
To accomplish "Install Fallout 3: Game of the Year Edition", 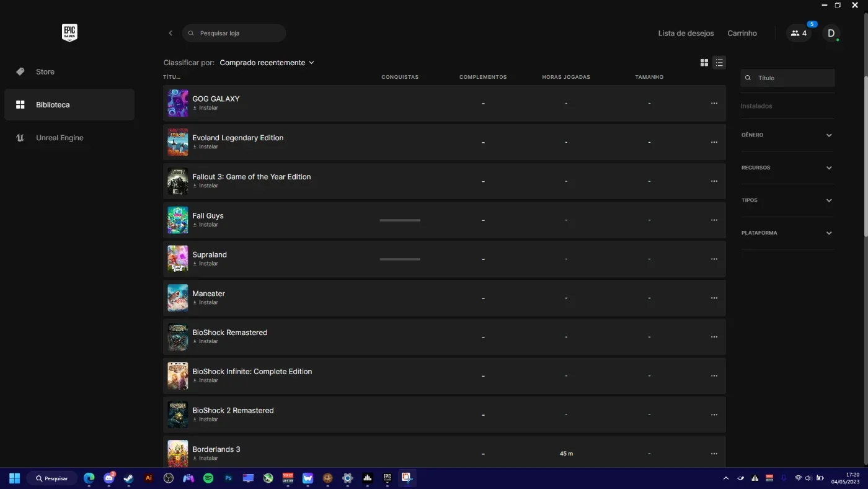I will [205, 186].
